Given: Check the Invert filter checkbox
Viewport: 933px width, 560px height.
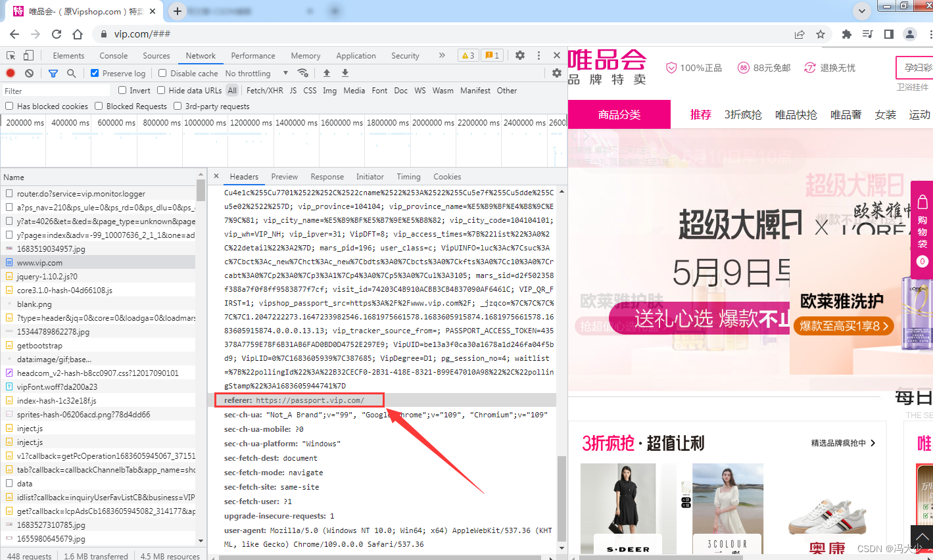Looking at the screenshot, I should coord(122,90).
